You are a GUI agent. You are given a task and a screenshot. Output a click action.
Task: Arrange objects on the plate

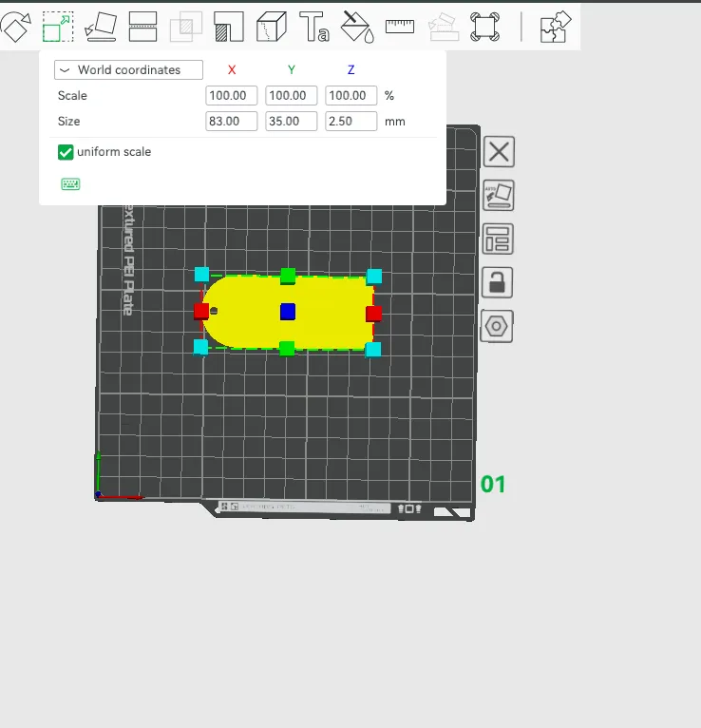499,239
